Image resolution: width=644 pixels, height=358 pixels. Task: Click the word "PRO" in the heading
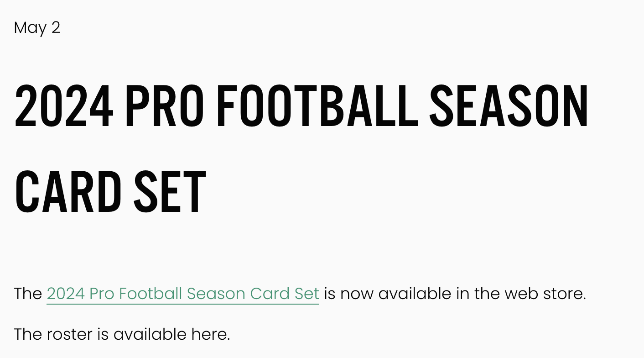coord(165,106)
